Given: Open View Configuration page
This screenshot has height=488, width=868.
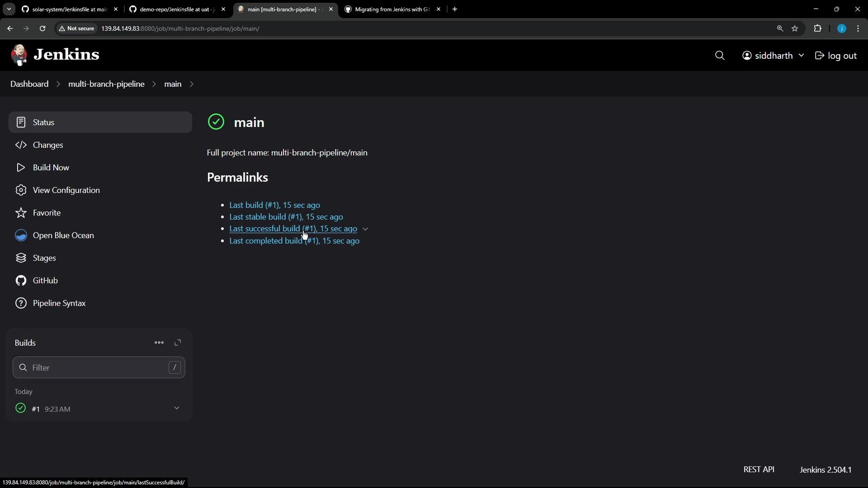Looking at the screenshot, I should 100,190.
